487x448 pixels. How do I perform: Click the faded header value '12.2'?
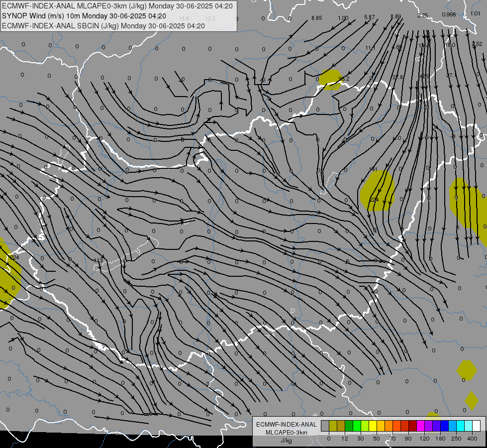coord(210,18)
